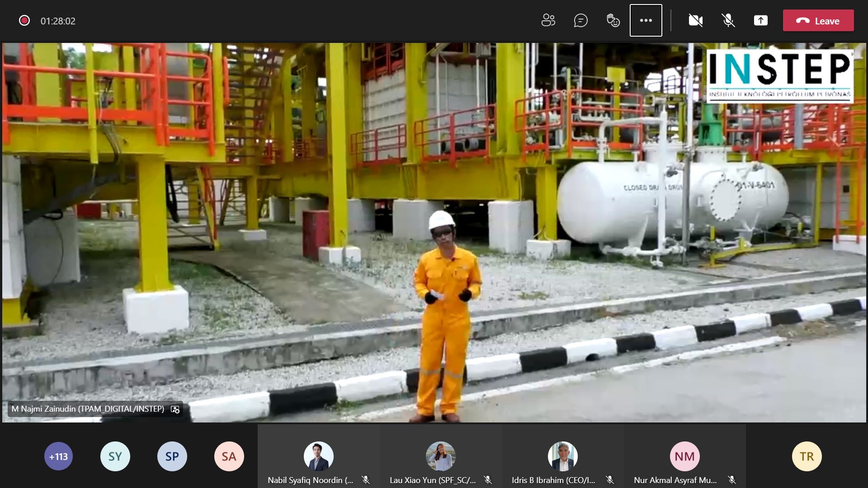The image size is (868, 488).
Task: Start screen sharing
Action: (x=762, y=20)
